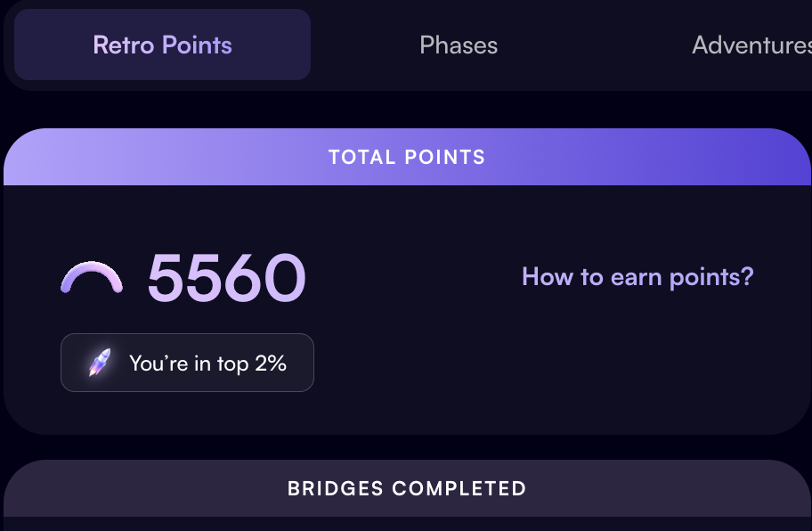Click the digit 0 ending the 5560 score
Image resolution: width=812 pixels, height=531 pixels.
(x=285, y=278)
